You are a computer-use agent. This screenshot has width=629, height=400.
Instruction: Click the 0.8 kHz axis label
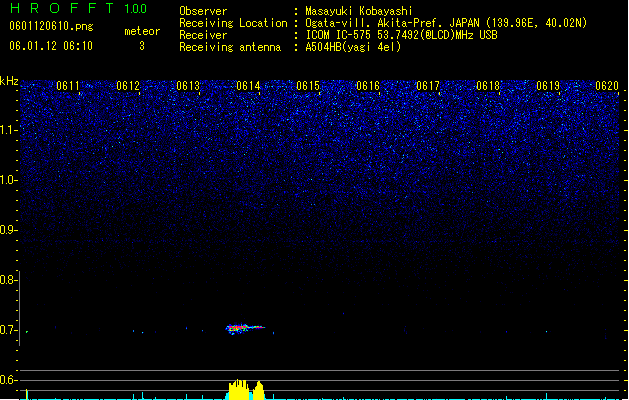pyautogui.click(x=8, y=280)
